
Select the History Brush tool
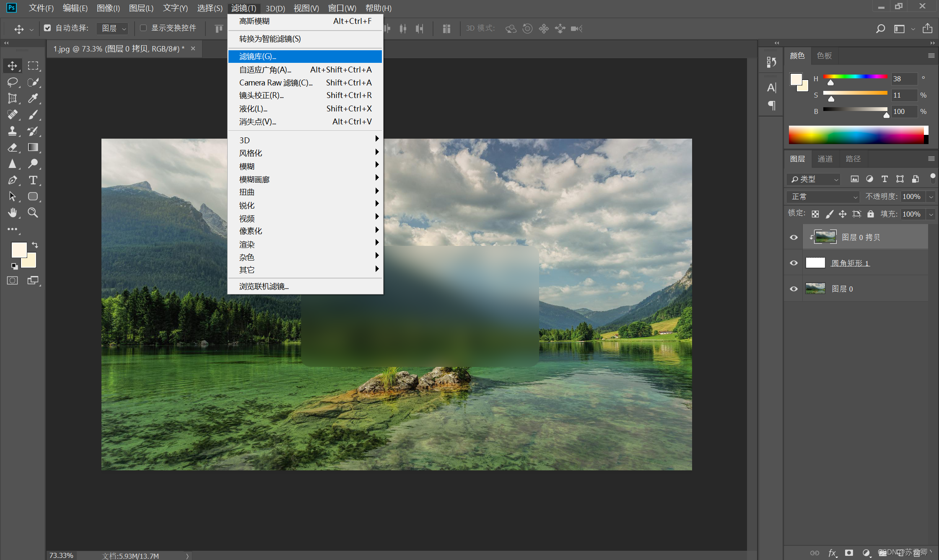(33, 131)
